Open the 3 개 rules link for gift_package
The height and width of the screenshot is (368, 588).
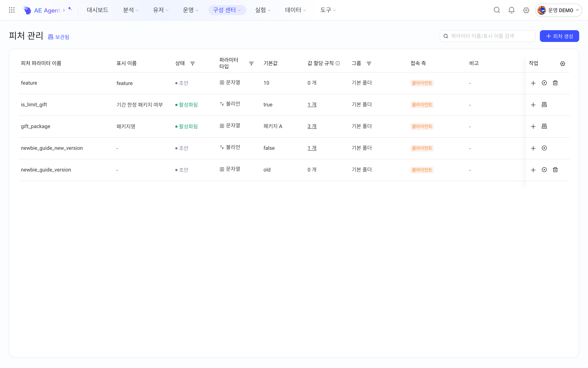tap(312, 126)
